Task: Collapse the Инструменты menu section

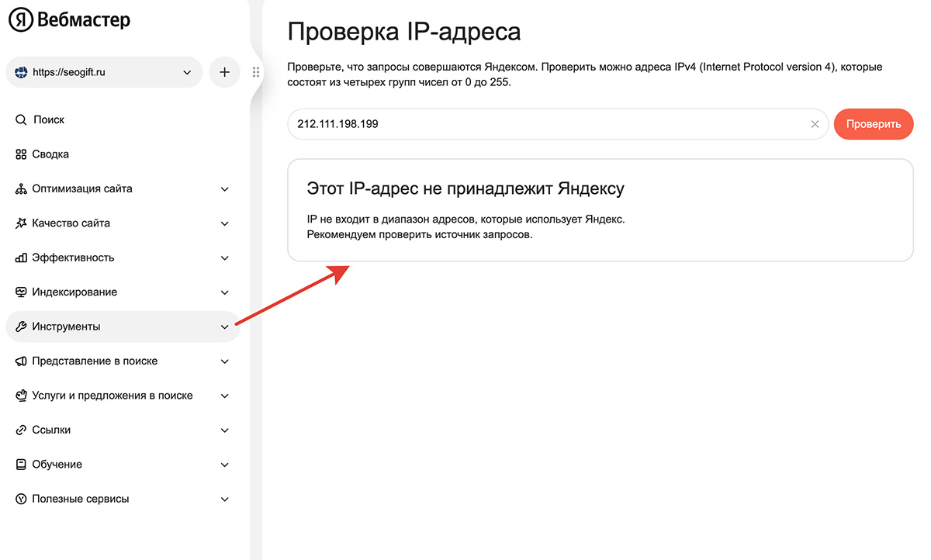Action: coord(224,327)
